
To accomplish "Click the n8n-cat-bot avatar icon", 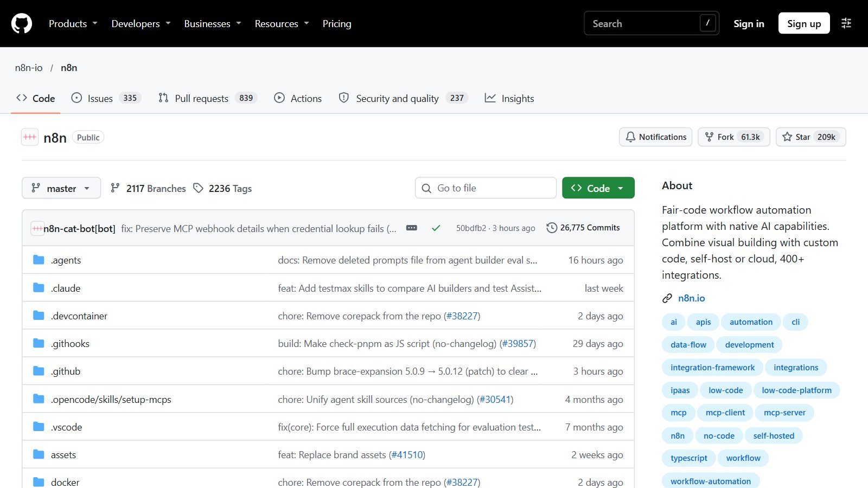I will tap(37, 228).
